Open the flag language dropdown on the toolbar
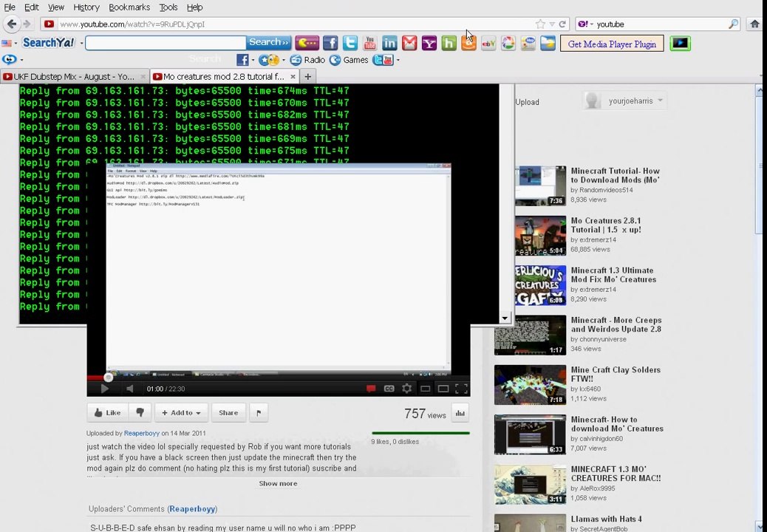 click(x=16, y=44)
